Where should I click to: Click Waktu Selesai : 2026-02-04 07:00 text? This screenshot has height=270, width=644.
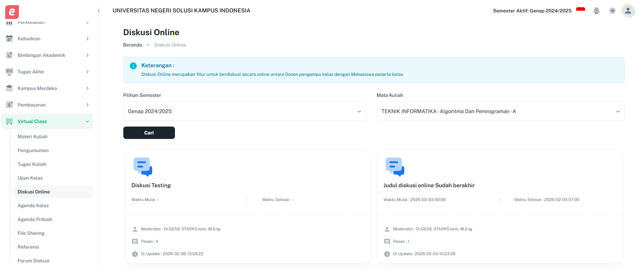[547, 200]
